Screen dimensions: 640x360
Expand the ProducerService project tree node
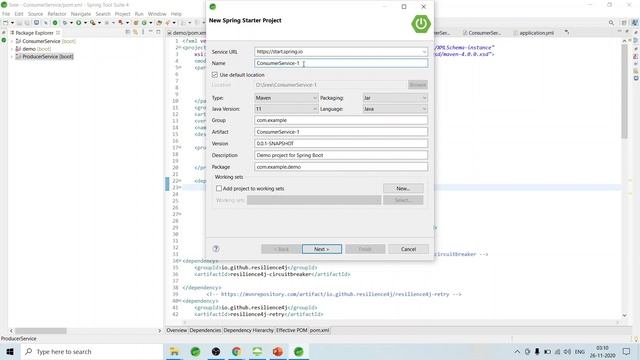tap(12, 56)
